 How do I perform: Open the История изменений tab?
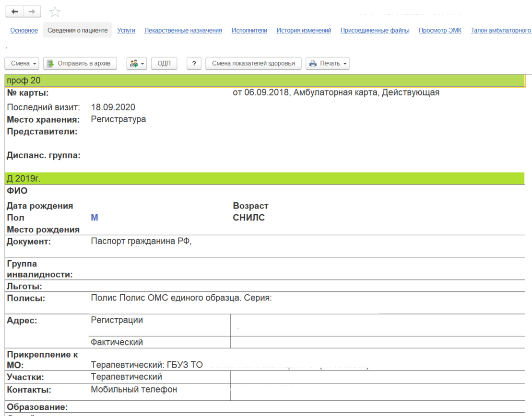coord(304,30)
